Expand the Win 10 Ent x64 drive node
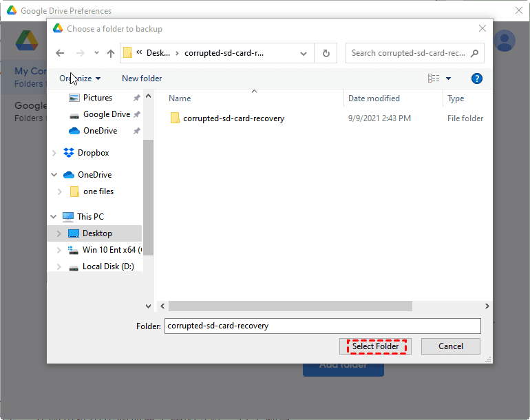Image resolution: width=530 pixels, height=420 pixels. click(59, 250)
